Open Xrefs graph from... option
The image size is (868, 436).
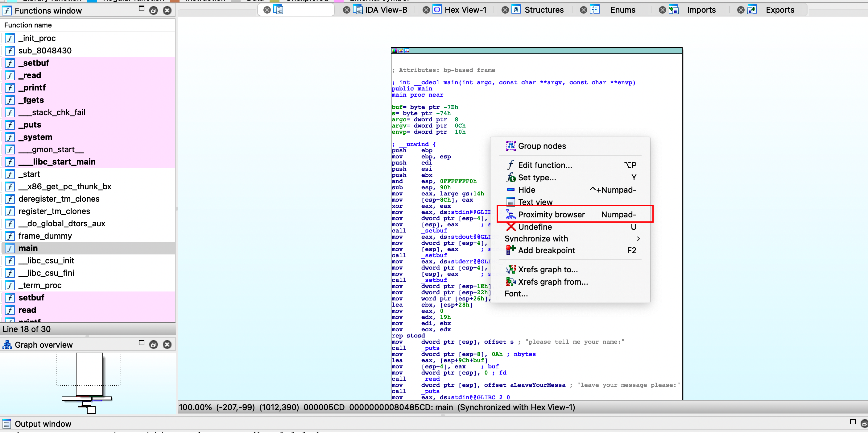pyautogui.click(x=553, y=282)
